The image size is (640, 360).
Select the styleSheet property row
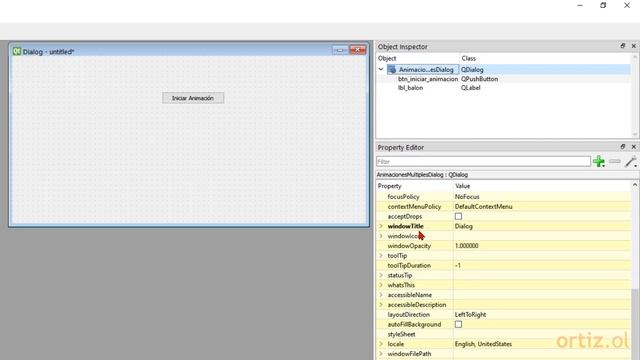[x=504, y=334]
